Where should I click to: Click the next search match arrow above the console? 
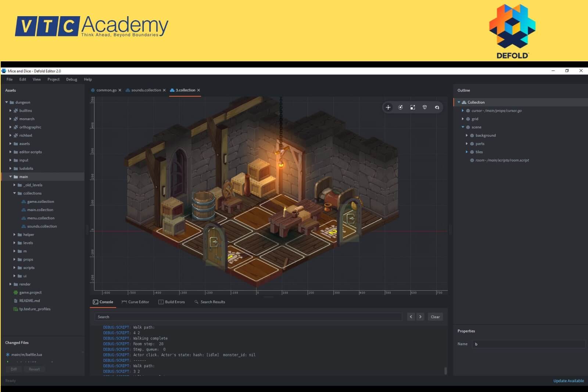(420, 316)
